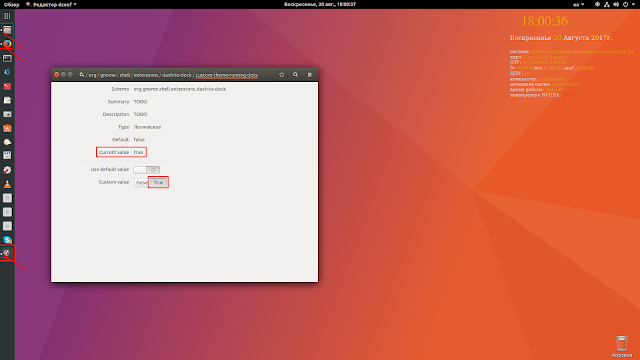Open the en keyboard layout dropdown

579,4
